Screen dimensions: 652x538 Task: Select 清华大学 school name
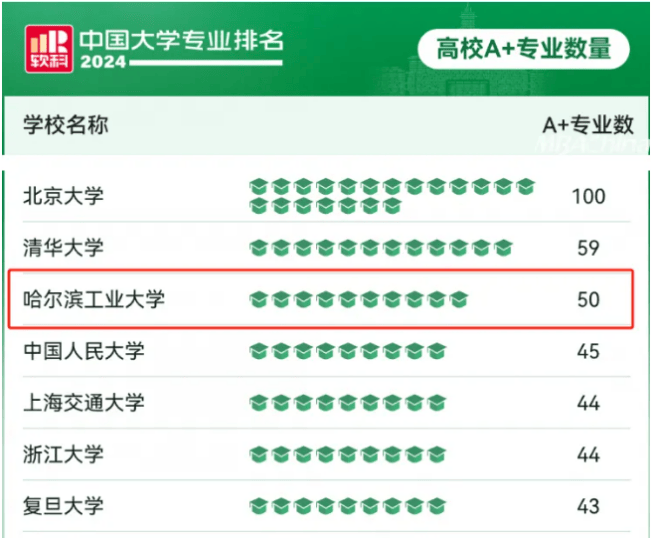pos(63,248)
